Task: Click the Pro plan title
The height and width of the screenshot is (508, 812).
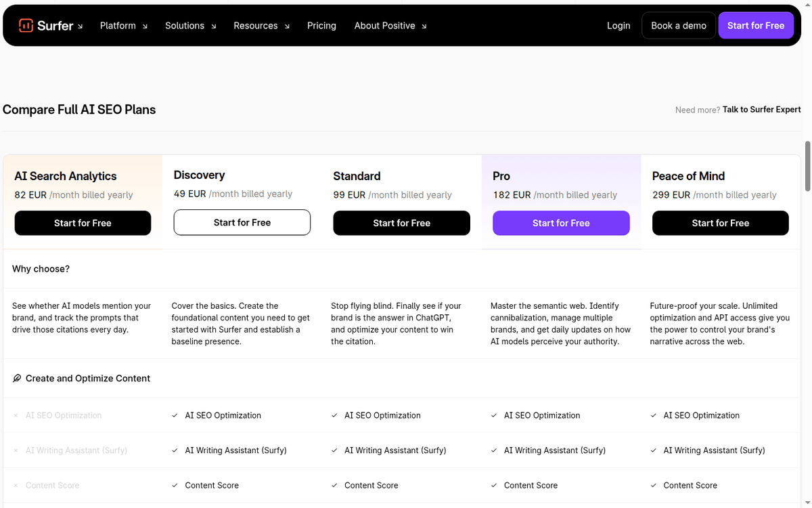Action: pyautogui.click(x=501, y=176)
